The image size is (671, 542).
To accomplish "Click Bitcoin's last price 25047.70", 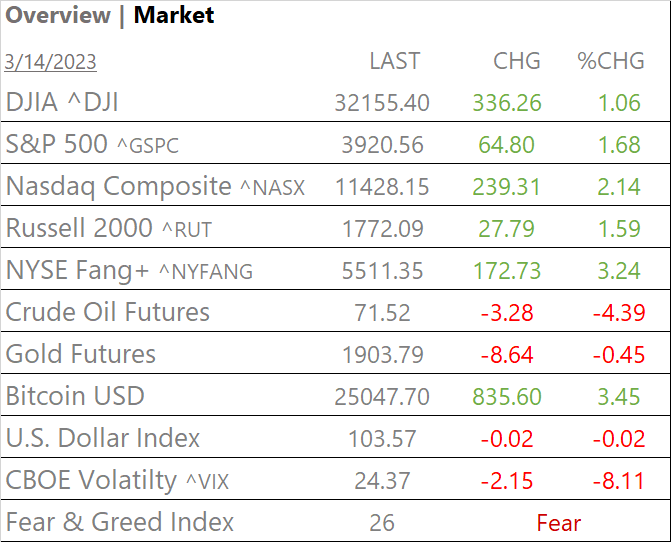I will [x=382, y=397].
